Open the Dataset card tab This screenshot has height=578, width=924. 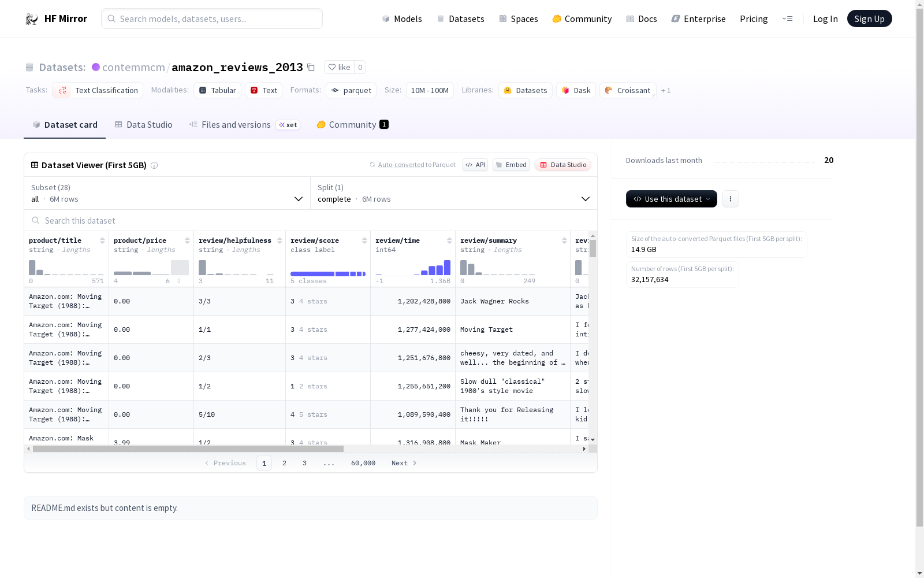[x=65, y=125]
